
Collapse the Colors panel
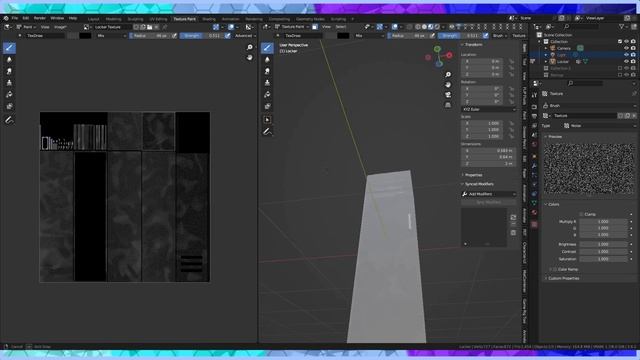coord(554,204)
